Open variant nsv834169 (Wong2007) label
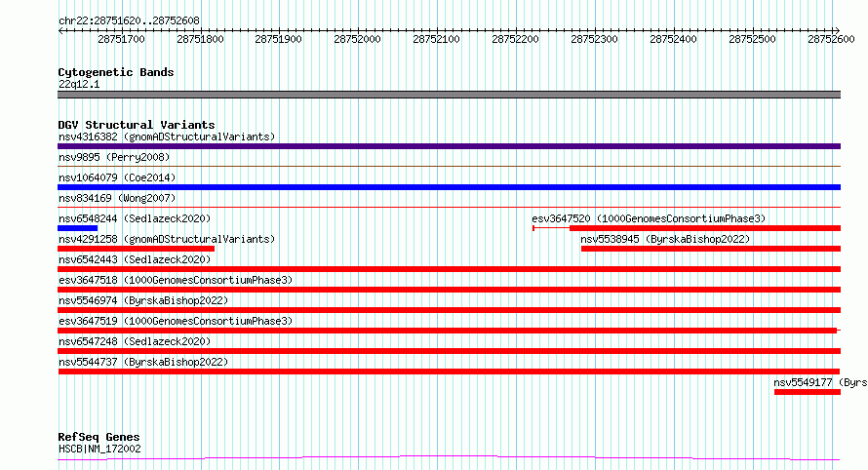The image size is (868, 470). pyautogui.click(x=117, y=198)
